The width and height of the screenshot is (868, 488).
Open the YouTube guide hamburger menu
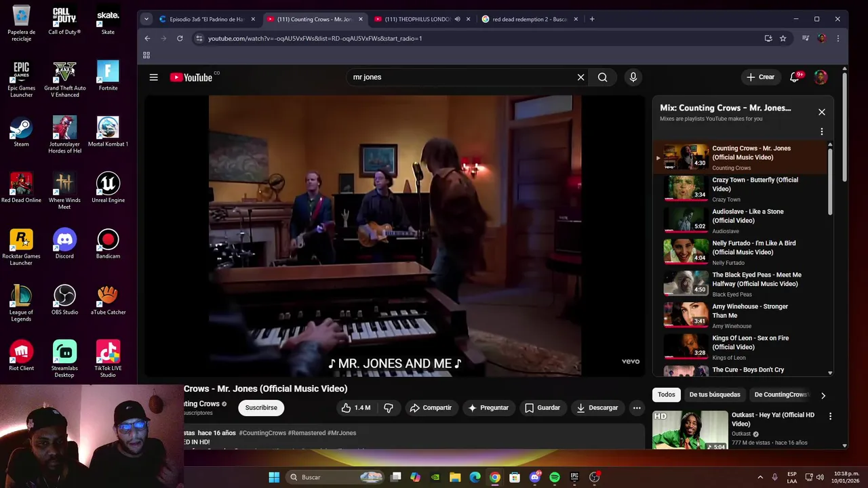click(x=153, y=77)
